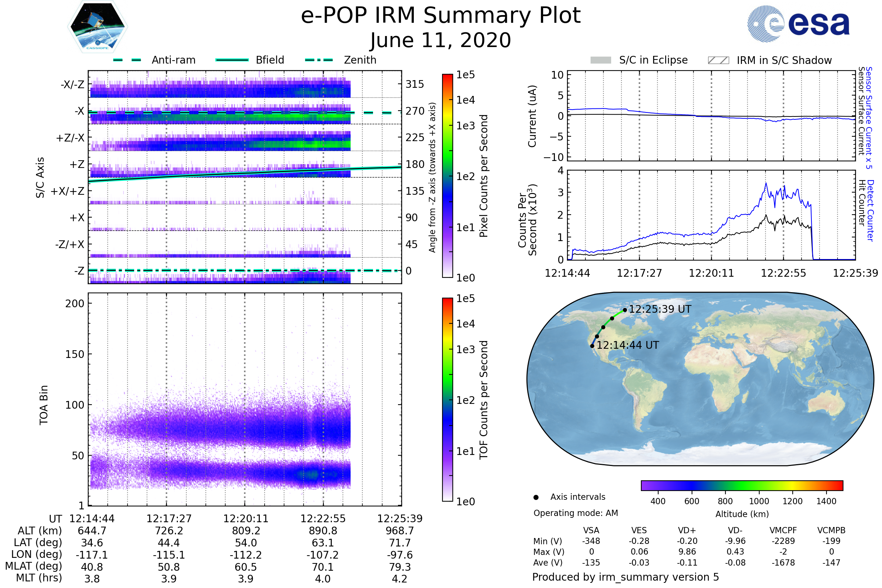The image size is (882, 588).
Task: Click the Zenith dash-dot legend marker
Action: pos(319,60)
